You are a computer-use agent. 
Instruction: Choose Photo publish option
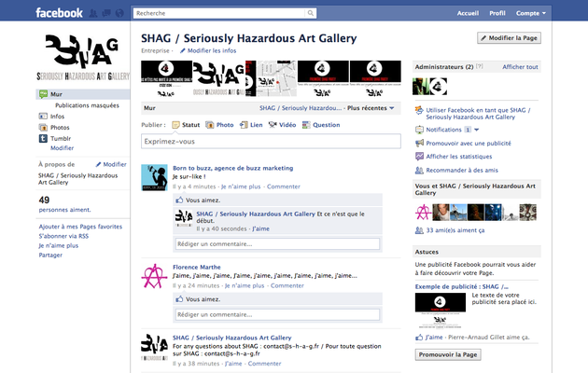coord(219,125)
